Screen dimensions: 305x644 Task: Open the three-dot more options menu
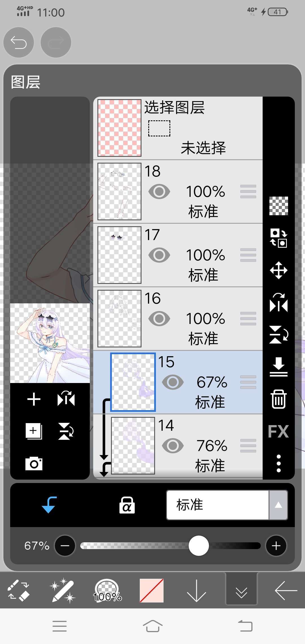coord(279,464)
